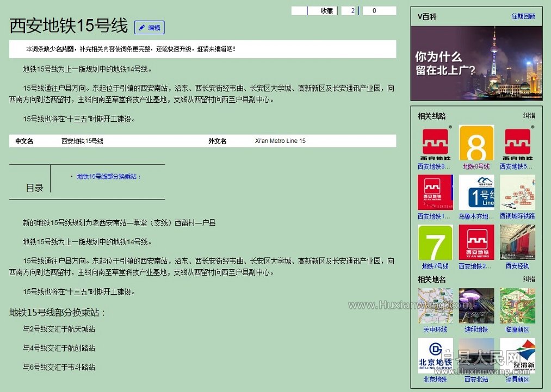The height and width of the screenshot is (392, 551).
Task: Click the 名片图 bold text in the notice
Action: (65, 49)
